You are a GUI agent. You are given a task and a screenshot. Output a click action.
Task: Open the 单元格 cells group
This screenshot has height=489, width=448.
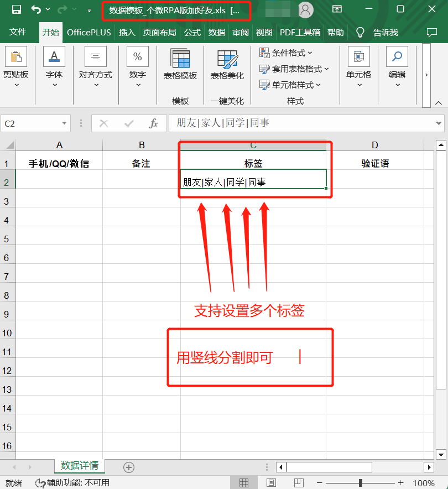point(359,67)
